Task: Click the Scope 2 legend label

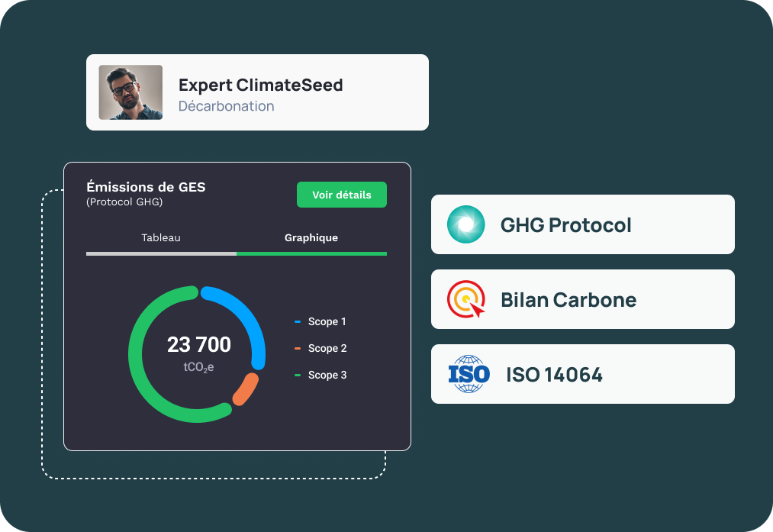Action: (x=327, y=348)
